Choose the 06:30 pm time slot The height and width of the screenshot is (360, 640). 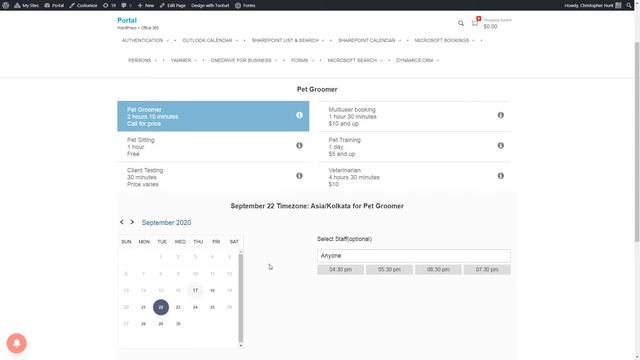tap(438, 269)
